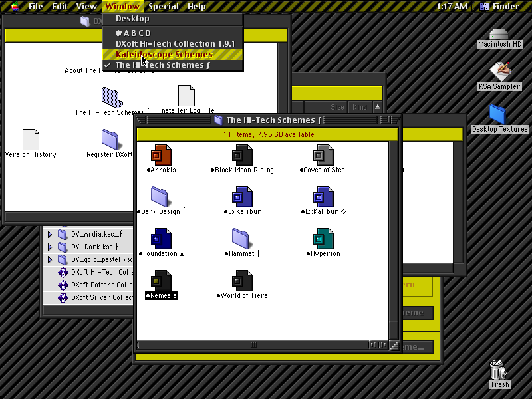Choose DXoft Hi-Tech Collection 1.9.1 menu item

coord(173,44)
